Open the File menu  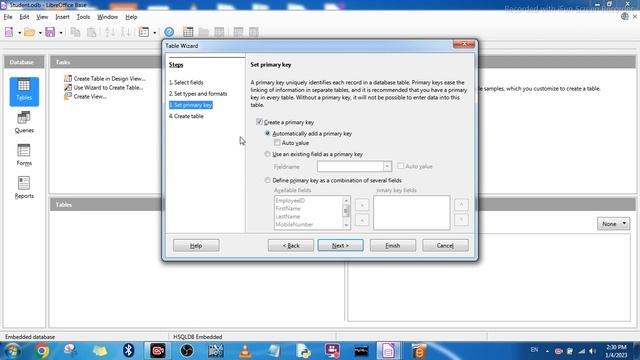8,17
